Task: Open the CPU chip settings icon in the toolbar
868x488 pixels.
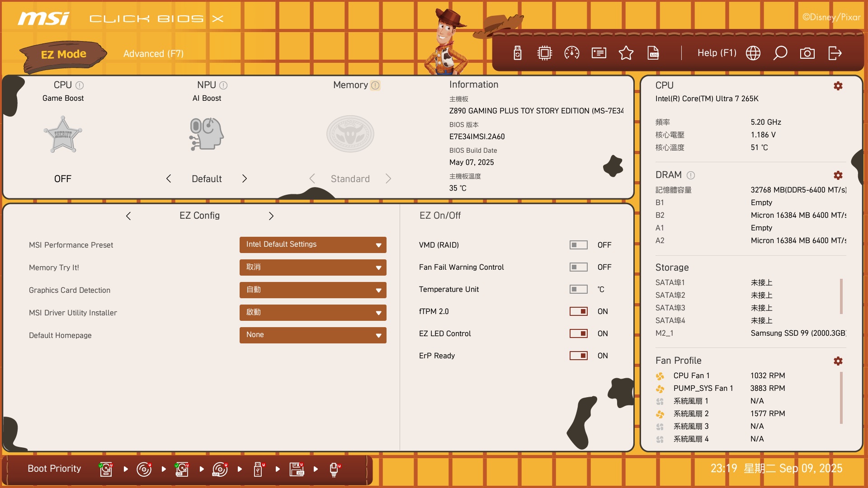Action: coord(545,53)
